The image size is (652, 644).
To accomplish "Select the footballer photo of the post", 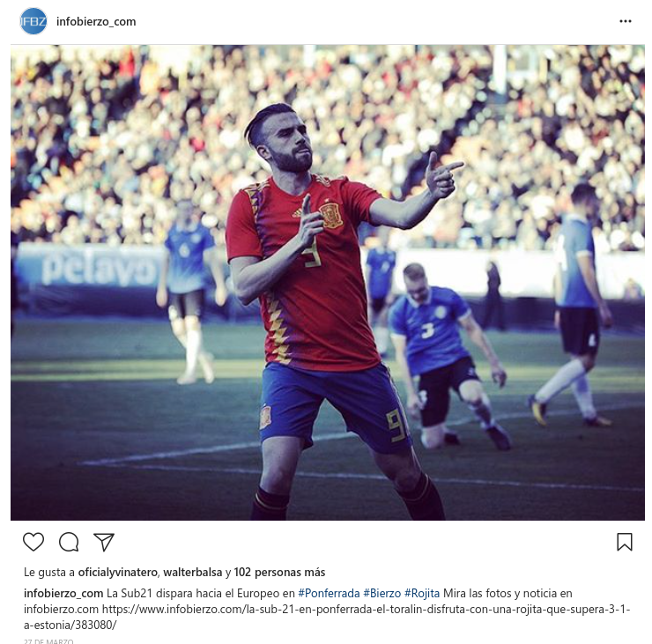I will 328,283.
